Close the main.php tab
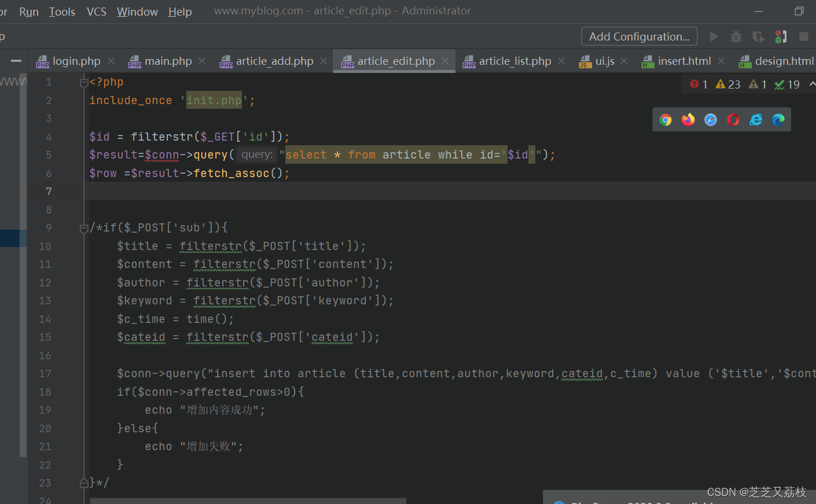Screen dimensions: 816x504 tap(202, 61)
